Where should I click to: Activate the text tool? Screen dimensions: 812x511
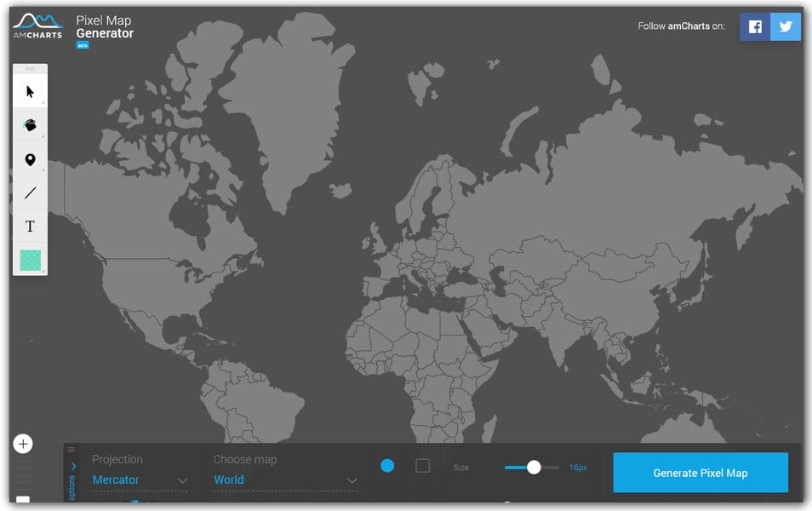point(29,227)
